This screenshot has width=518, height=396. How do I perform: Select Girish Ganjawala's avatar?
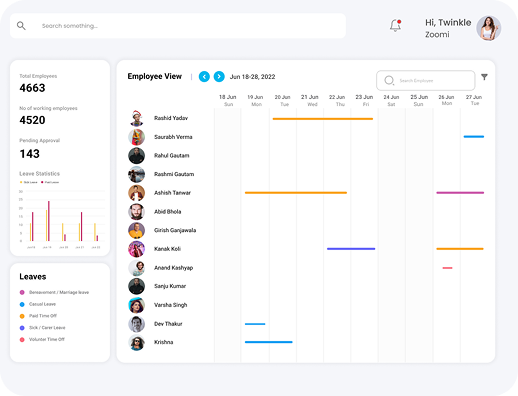click(x=136, y=230)
